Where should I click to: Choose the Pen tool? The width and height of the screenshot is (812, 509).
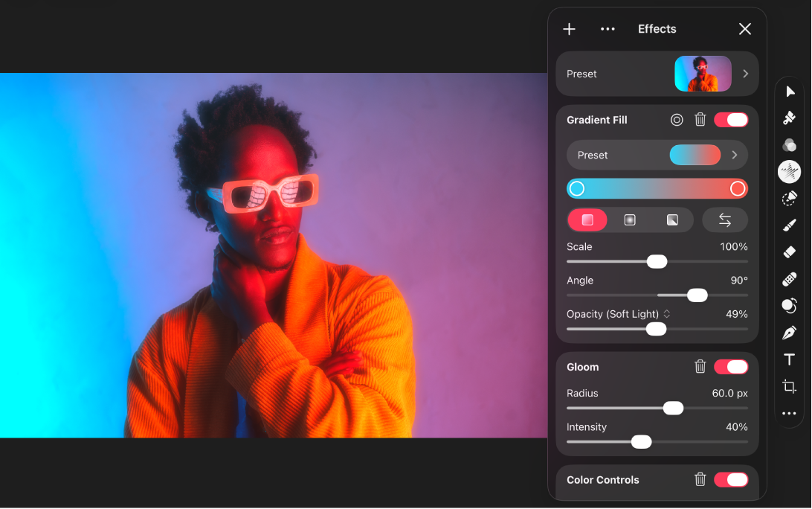pos(789,333)
